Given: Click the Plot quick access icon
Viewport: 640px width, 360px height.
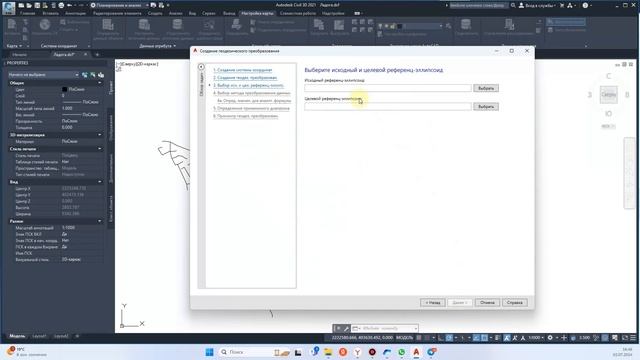Looking at the screenshot, I should (x=61, y=5).
